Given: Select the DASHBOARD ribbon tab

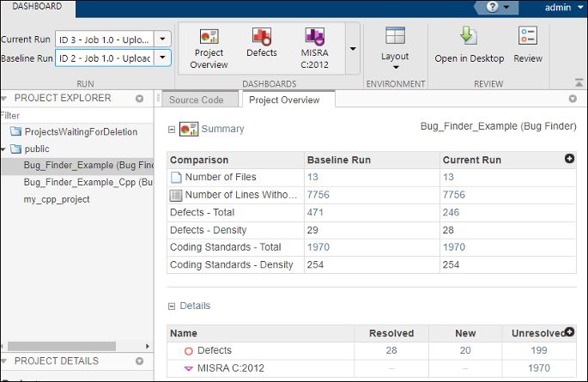Looking at the screenshot, I should 37,7.
